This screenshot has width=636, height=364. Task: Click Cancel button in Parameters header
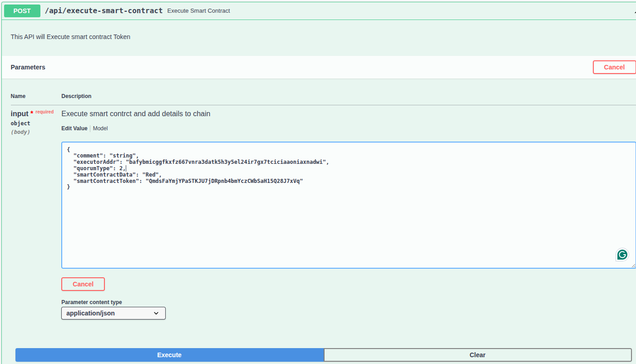[614, 67]
